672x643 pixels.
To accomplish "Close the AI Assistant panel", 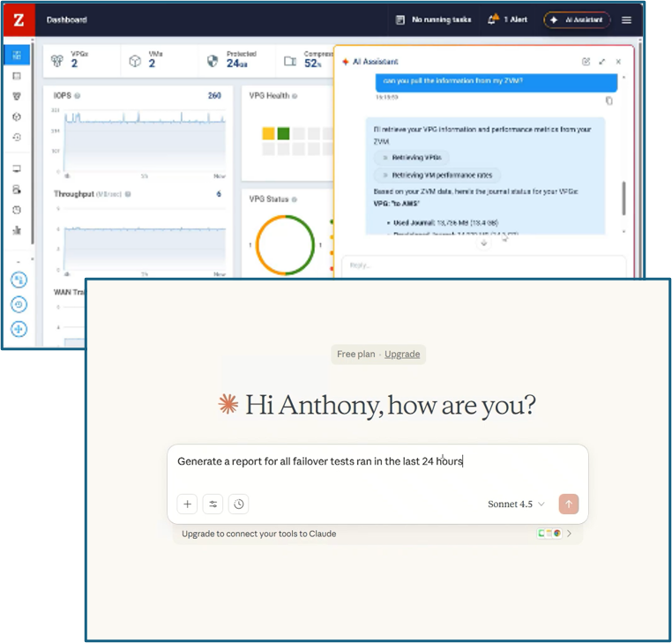I will (x=618, y=62).
